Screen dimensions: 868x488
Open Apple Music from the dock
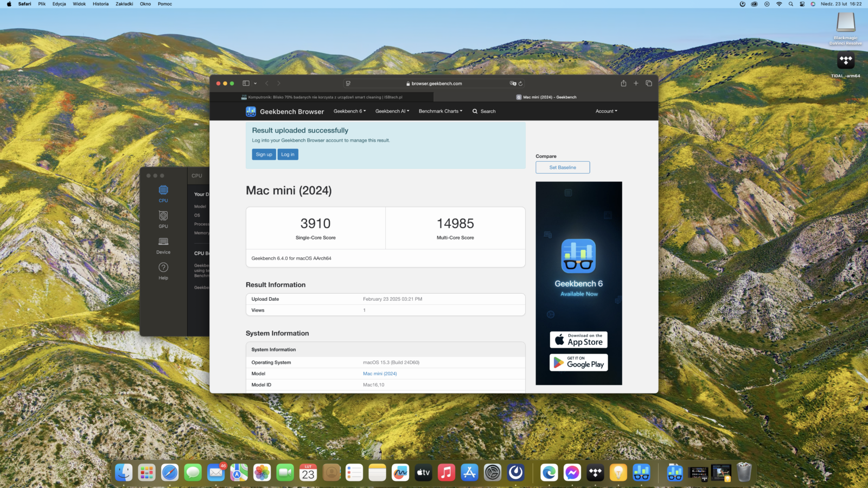(x=446, y=473)
